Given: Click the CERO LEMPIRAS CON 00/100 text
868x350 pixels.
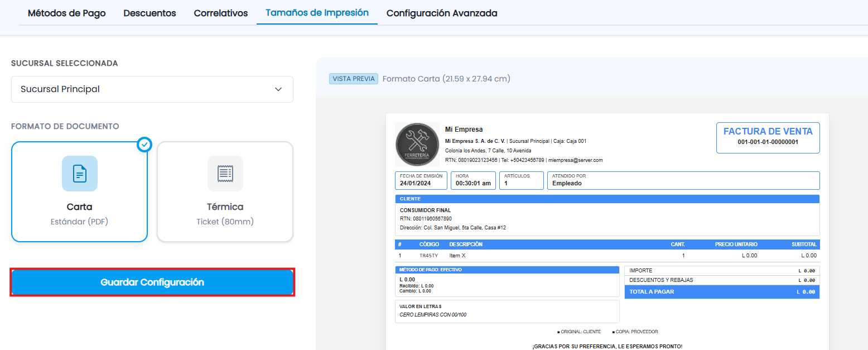Looking at the screenshot, I should [x=433, y=315].
